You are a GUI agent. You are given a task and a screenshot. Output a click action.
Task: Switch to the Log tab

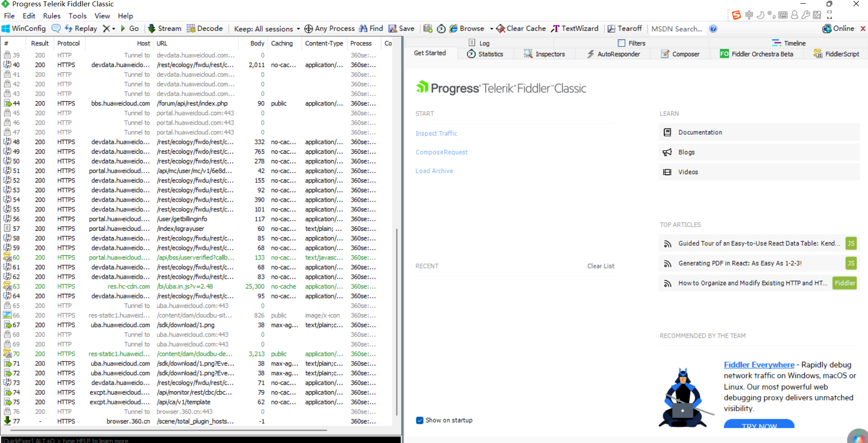pyautogui.click(x=479, y=43)
